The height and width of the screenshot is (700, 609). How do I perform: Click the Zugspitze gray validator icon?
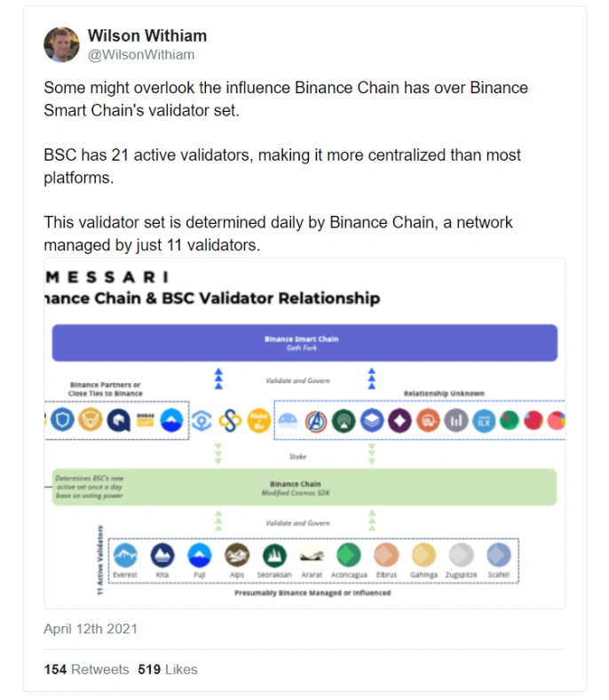(x=462, y=555)
